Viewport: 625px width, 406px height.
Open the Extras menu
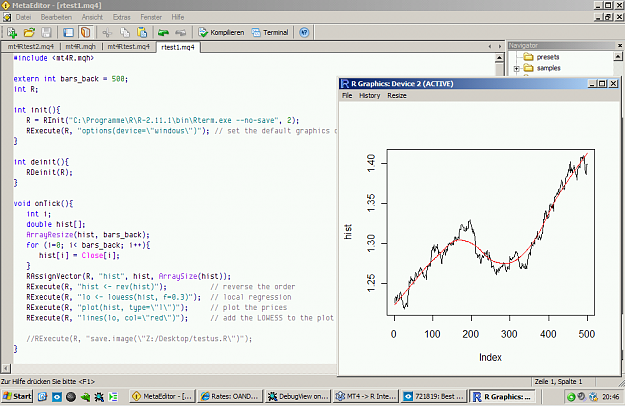pos(122,17)
